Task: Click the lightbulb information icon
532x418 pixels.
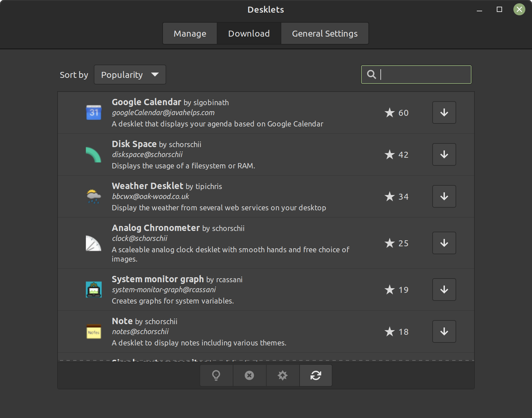Action: 216,375
